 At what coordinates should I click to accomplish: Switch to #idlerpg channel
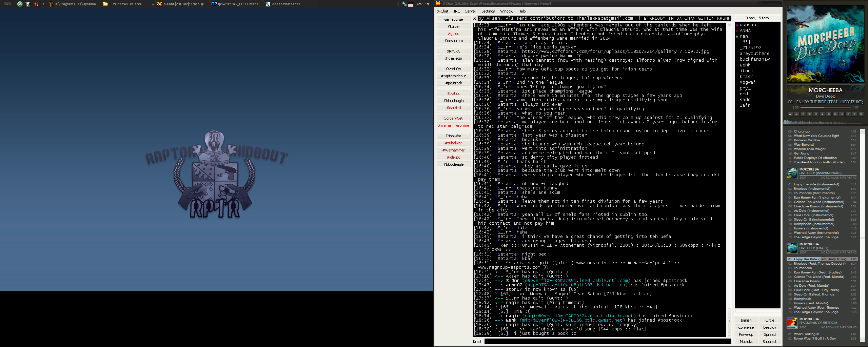point(453,157)
